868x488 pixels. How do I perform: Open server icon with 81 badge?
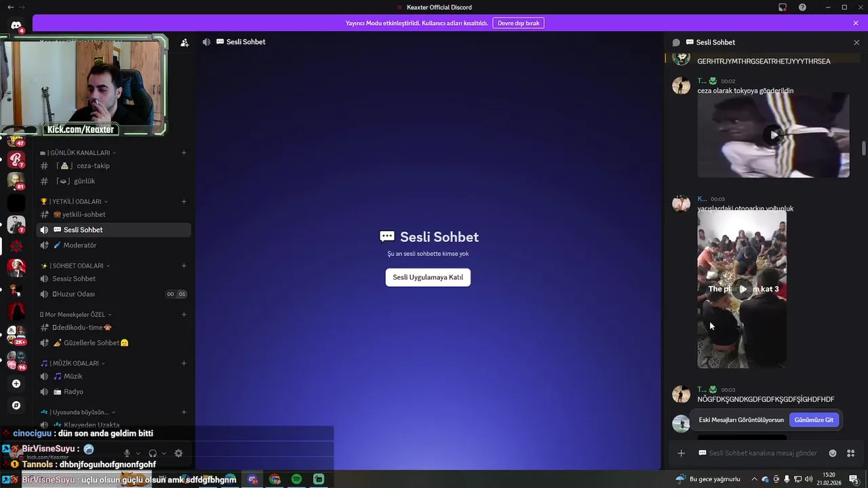16,181
